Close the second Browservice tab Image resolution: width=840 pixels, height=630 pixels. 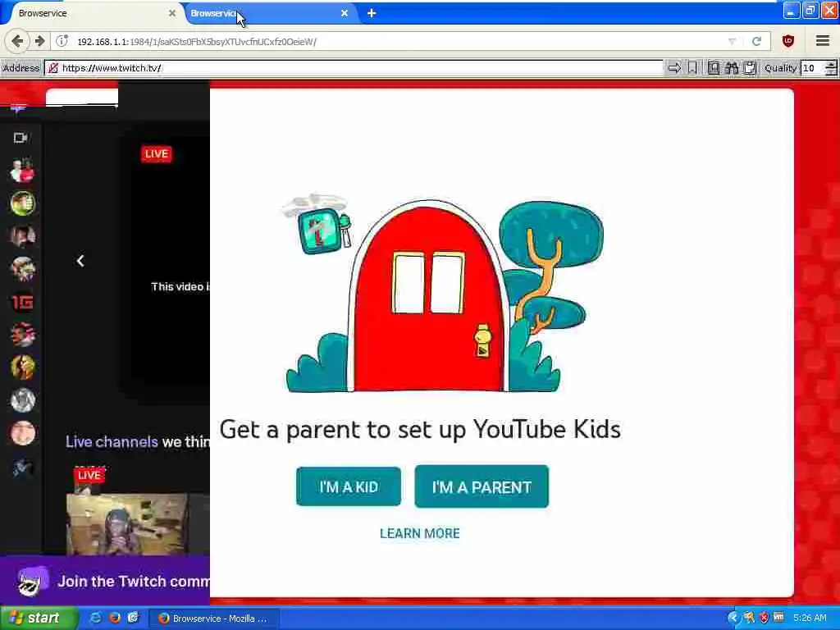345,13
